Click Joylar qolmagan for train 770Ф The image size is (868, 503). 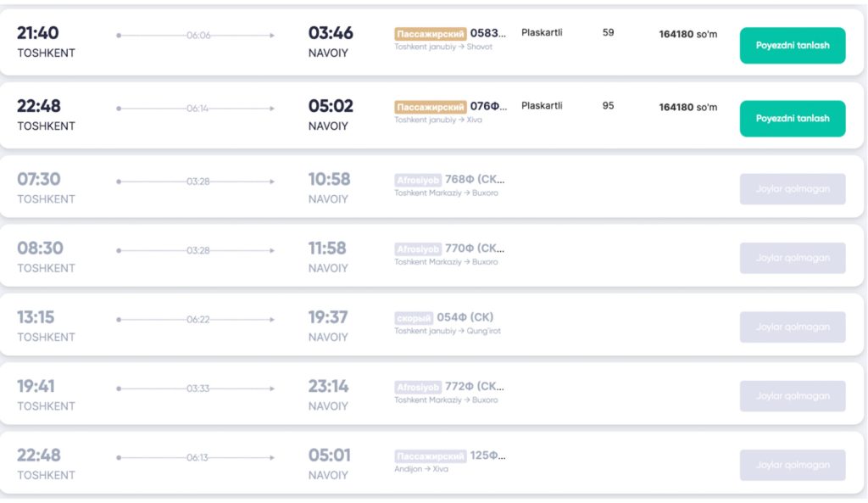click(x=792, y=258)
